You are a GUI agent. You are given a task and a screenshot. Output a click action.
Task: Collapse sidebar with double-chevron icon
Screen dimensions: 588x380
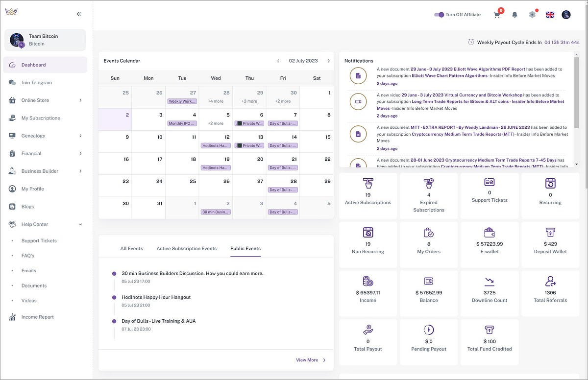79,14
